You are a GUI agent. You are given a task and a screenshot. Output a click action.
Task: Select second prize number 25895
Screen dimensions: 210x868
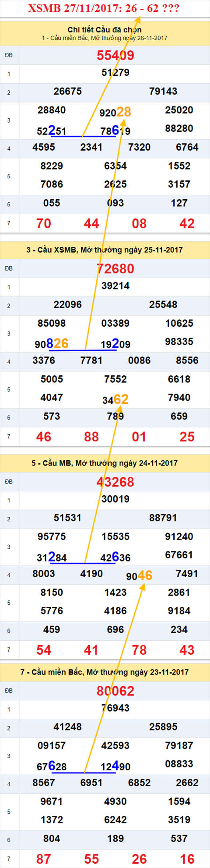163,727
